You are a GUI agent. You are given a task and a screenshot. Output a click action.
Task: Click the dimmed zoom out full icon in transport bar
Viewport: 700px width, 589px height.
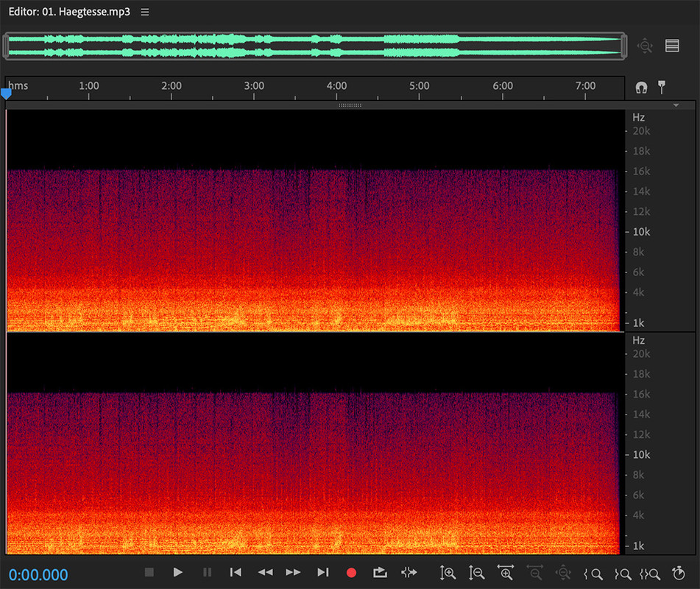point(563,573)
